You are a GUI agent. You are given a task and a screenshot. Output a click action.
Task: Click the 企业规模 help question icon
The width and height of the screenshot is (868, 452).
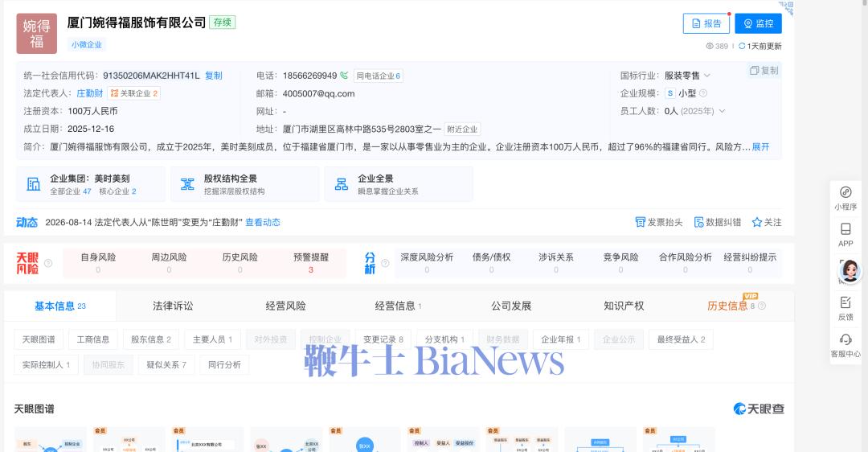(703, 93)
